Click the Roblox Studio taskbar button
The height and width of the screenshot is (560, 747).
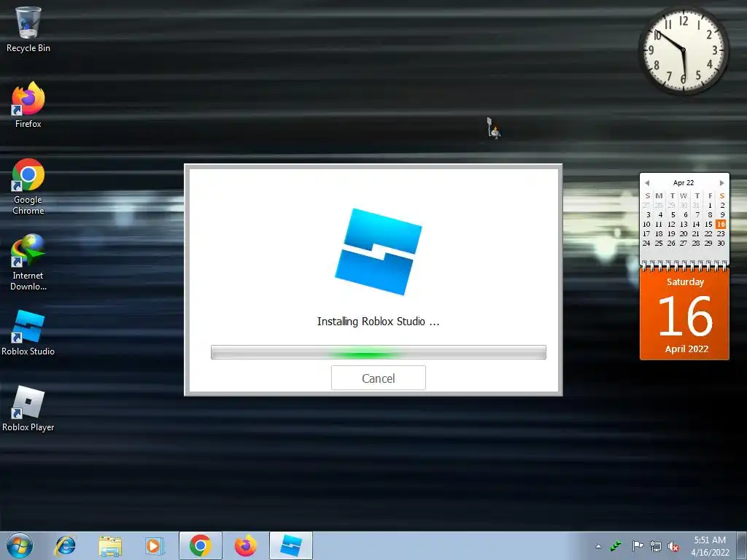pyautogui.click(x=291, y=545)
